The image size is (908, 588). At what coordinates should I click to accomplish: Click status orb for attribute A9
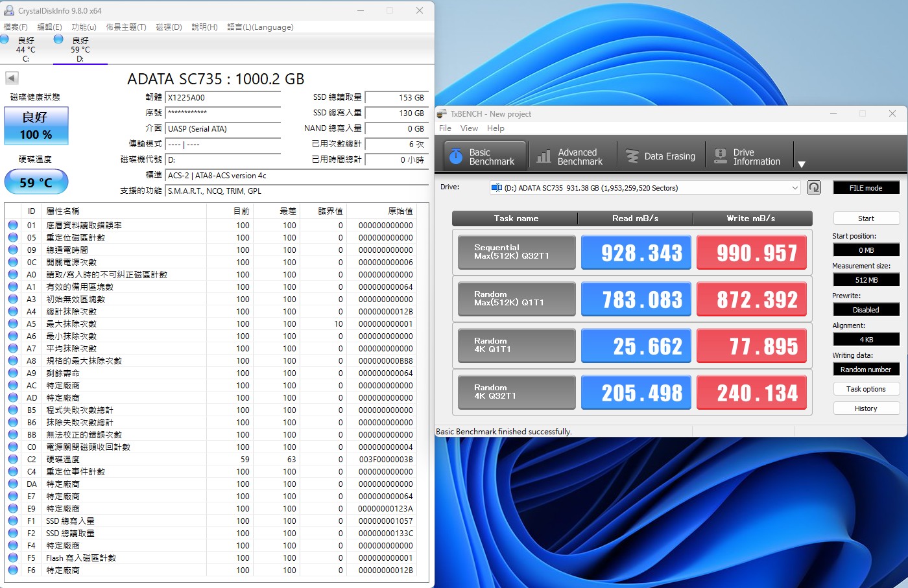13,373
